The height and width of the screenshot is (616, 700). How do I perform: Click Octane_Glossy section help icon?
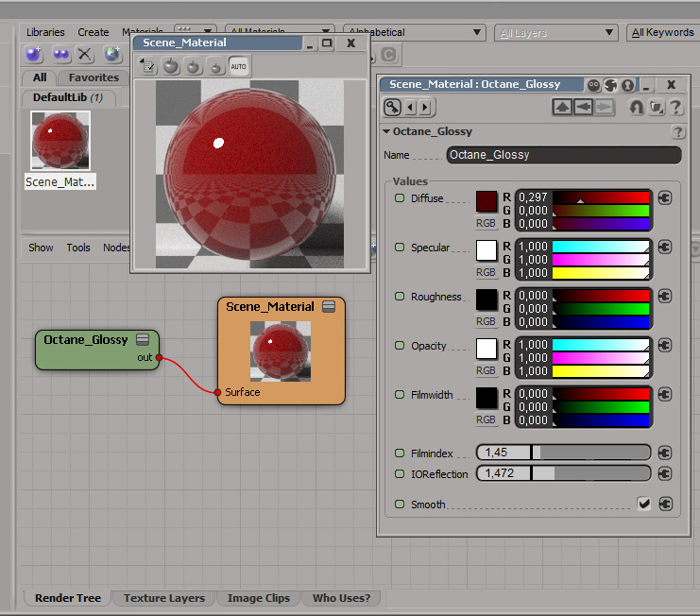[x=678, y=132]
